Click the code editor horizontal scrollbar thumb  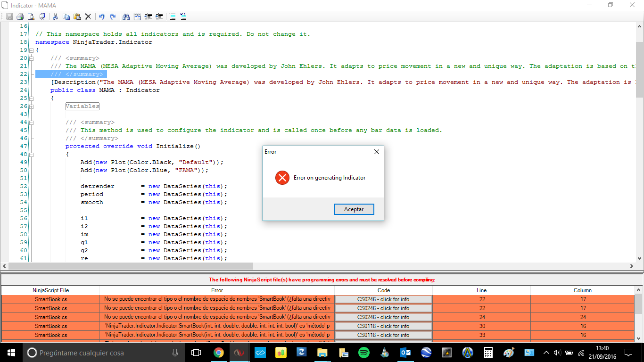tap(131, 266)
